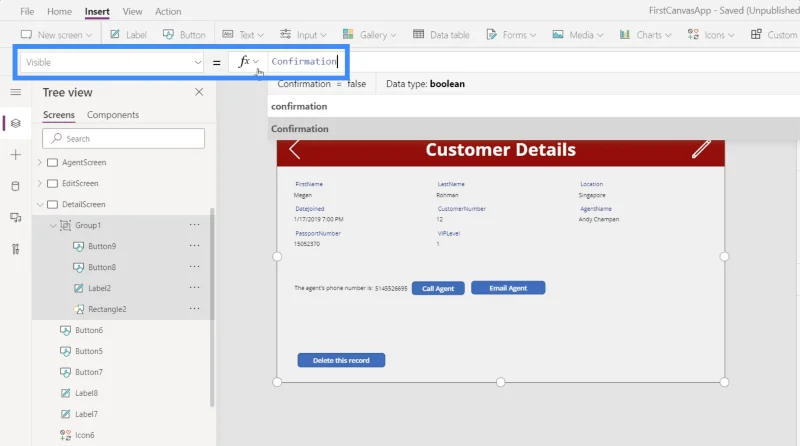Expand the EditScreen node

pyautogui.click(x=40, y=183)
